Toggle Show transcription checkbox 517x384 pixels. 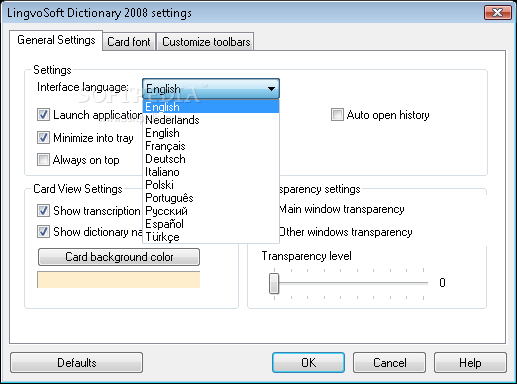click(x=43, y=211)
